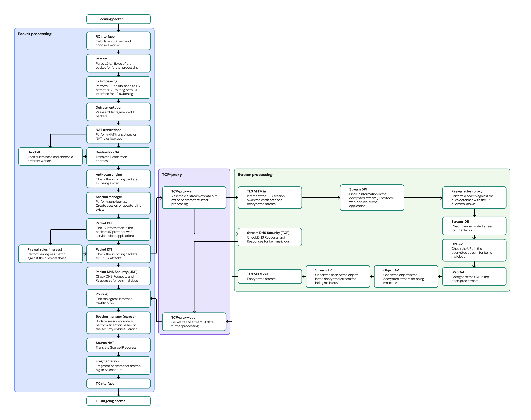Click the incoming packet arrow icon
Viewport: 531px width, 420px height.
(97, 19)
